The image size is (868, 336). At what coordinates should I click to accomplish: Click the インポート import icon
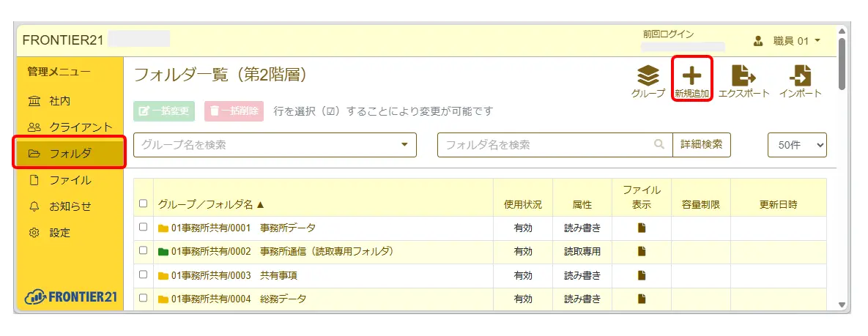pos(800,75)
